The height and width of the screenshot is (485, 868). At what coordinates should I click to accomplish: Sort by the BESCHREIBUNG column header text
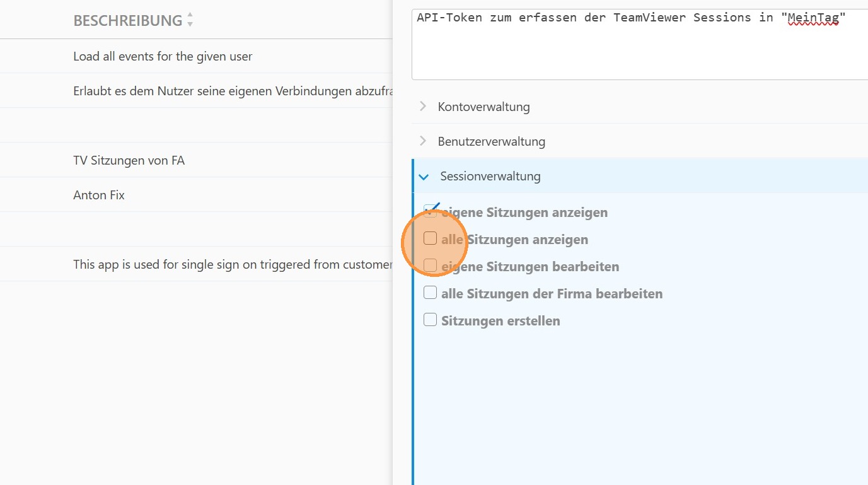(127, 20)
